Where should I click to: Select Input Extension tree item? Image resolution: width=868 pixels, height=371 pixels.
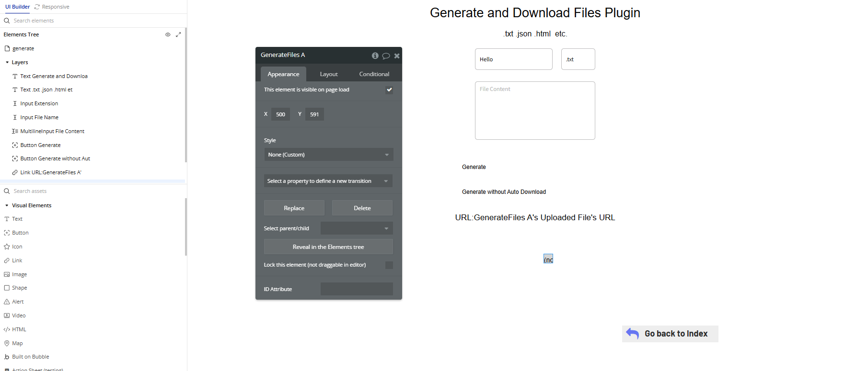click(x=39, y=103)
